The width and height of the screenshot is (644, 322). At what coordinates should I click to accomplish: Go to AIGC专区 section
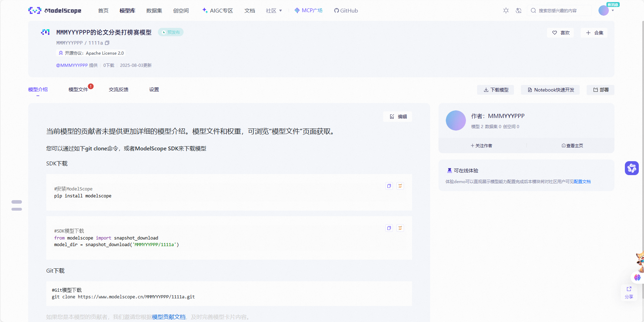pyautogui.click(x=218, y=10)
